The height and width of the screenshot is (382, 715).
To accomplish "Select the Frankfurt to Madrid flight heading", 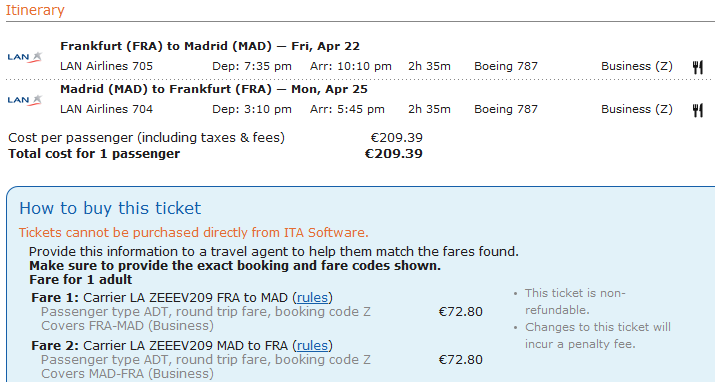I will (x=210, y=46).
